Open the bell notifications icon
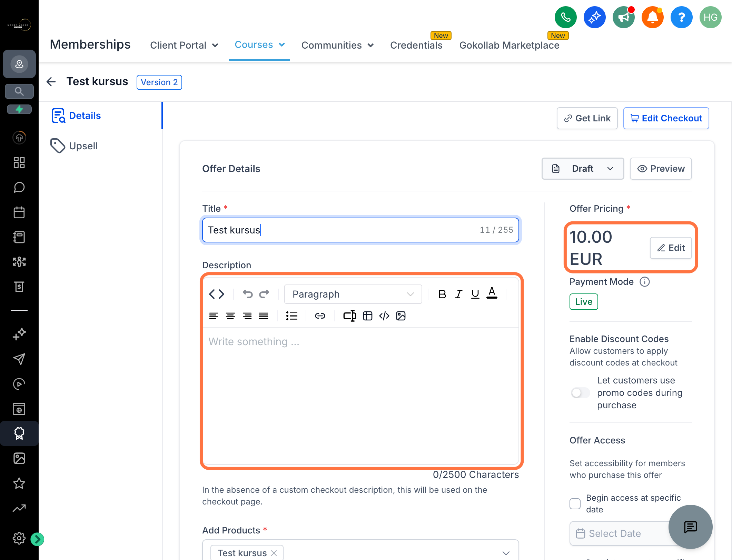The width and height of the screenshot is (732, 560). 652,17
